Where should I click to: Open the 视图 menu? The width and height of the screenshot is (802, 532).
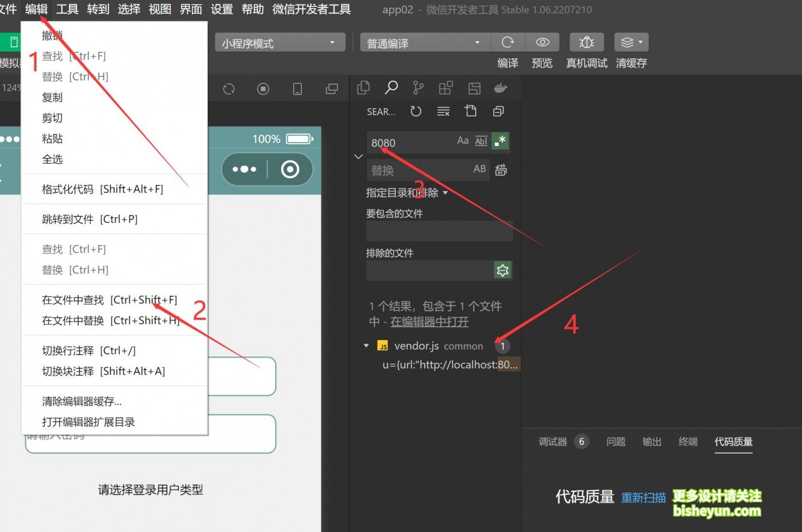[160, 9]
